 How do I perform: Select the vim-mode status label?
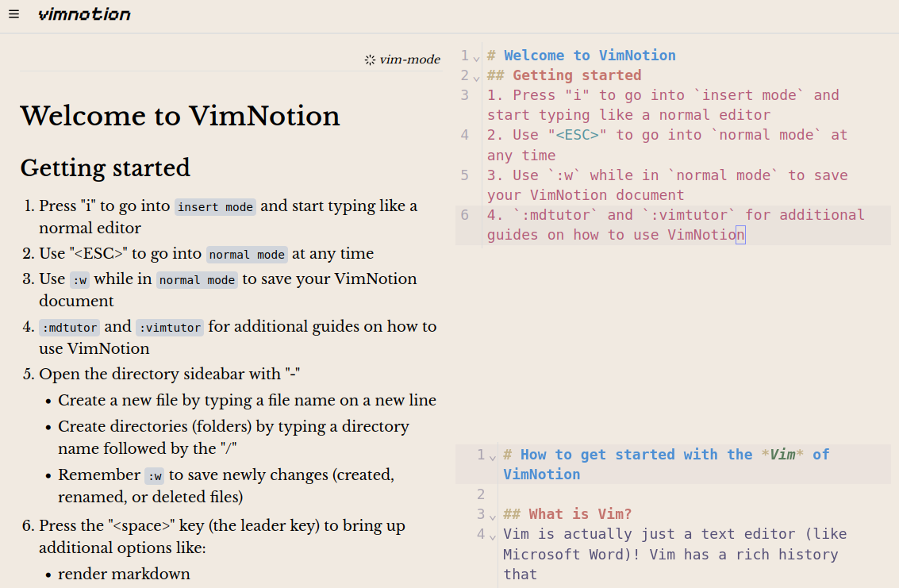tap(409, 60)
